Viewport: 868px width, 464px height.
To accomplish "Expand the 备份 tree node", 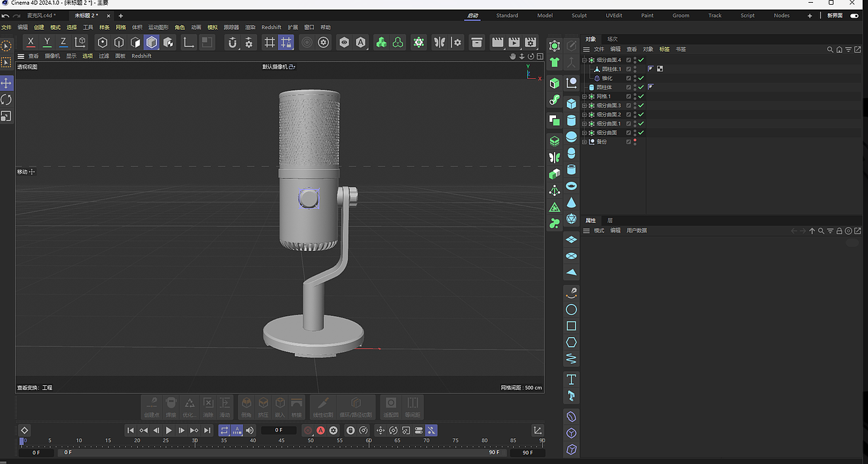I will (x=585, y=142).
